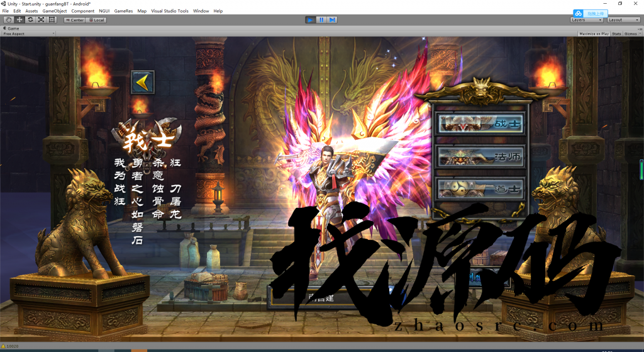
Task: Open the Visual Studio Tools menu
Action: pyautogui.click(x=170, y=11)
